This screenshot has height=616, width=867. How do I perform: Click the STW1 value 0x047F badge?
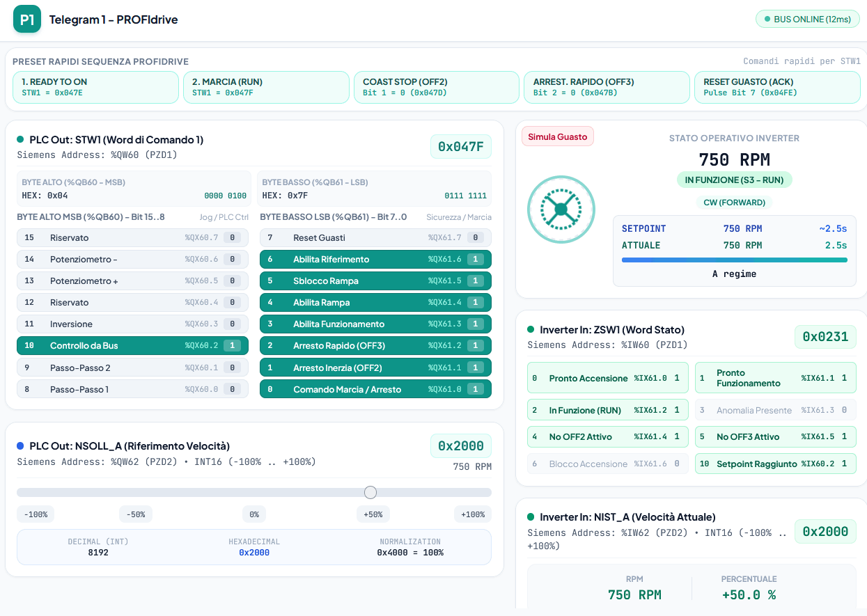pos(461,147)
